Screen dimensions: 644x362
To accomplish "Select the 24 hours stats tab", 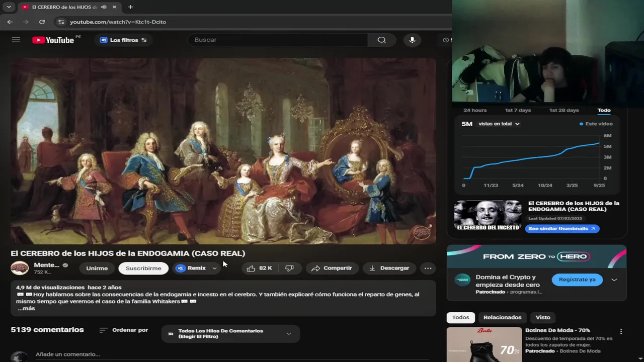I will click(475, 110).
